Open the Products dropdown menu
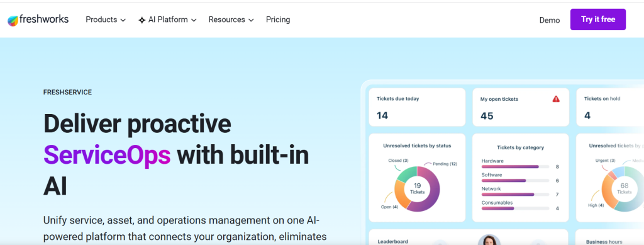The height and width of the screenshot is (245, 644). point(106,20)
